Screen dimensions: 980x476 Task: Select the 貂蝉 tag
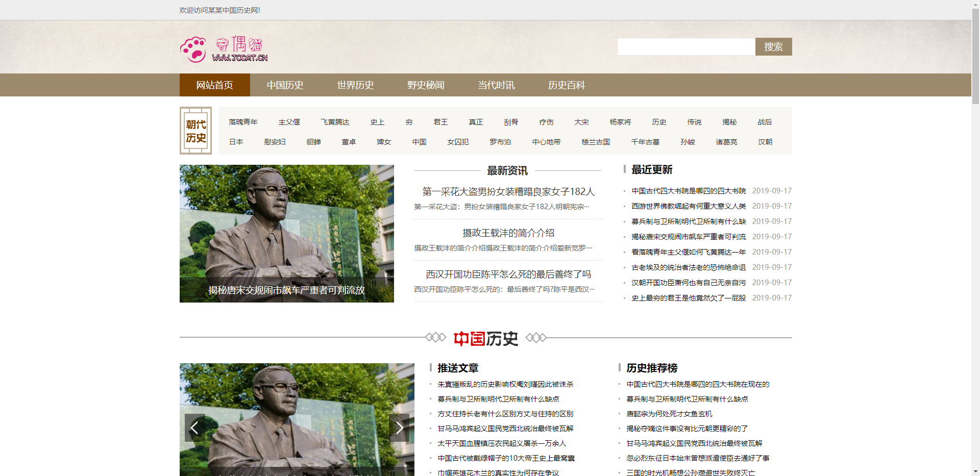pos(314,142)
